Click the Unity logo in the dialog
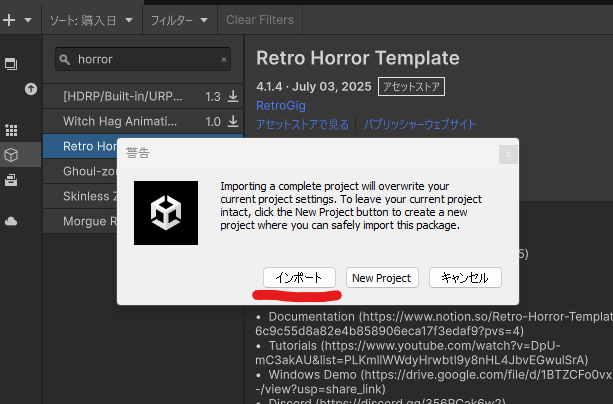613x404 pixels. [x=166, y=213]
